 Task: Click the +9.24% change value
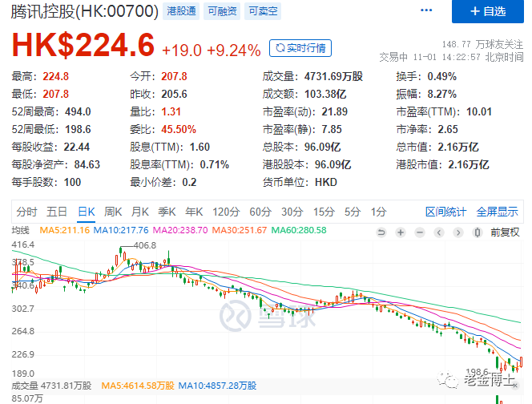point(234,50)
